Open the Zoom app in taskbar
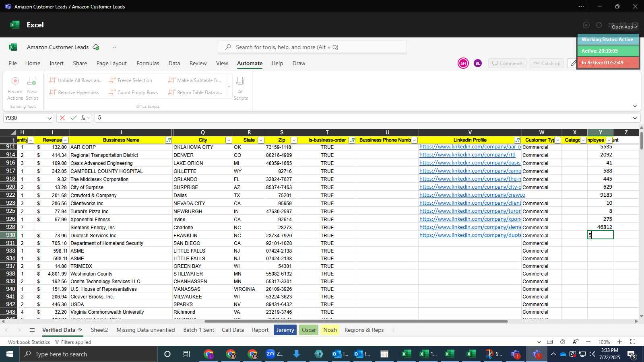The width and height of the screenshot is (644, 362). [275, 354]
